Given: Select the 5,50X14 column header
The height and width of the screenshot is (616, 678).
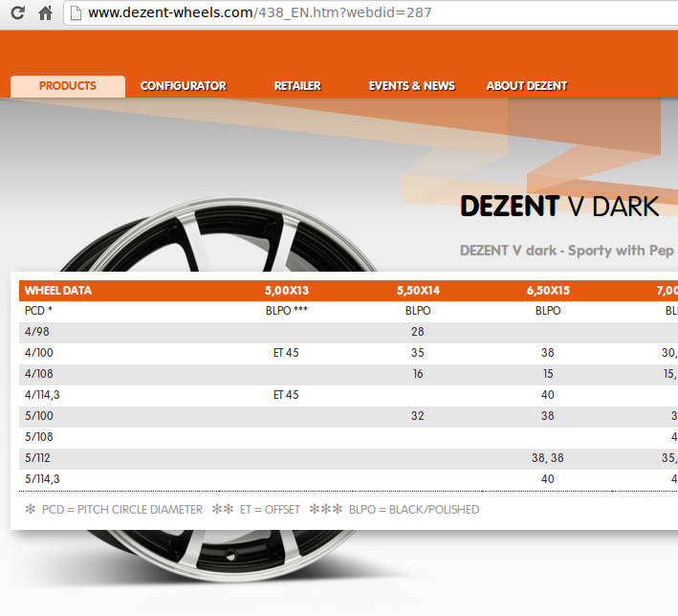Looking at the screenshot, I should (x=418, y=290).
